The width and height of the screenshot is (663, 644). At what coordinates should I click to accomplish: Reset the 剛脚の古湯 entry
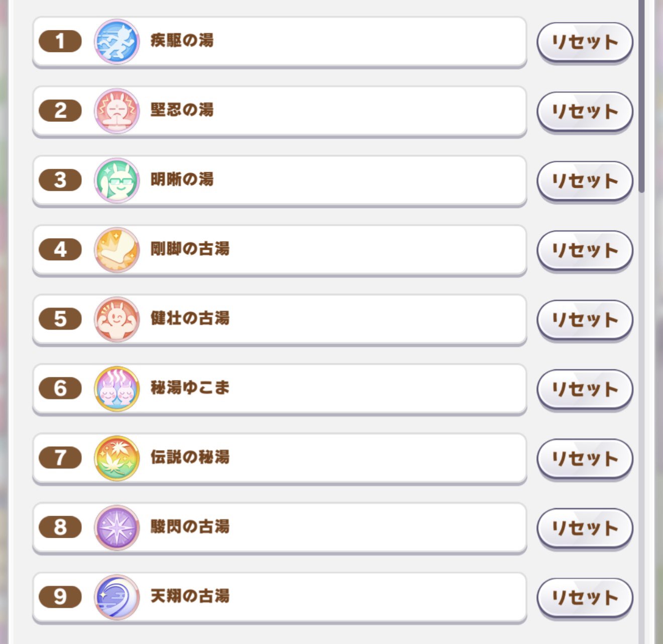click(x=584, y=250)
